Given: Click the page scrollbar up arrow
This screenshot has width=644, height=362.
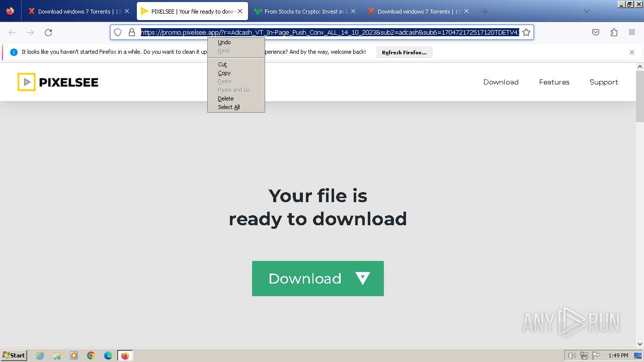Looking at the screenshot, I should pos(640,67).
